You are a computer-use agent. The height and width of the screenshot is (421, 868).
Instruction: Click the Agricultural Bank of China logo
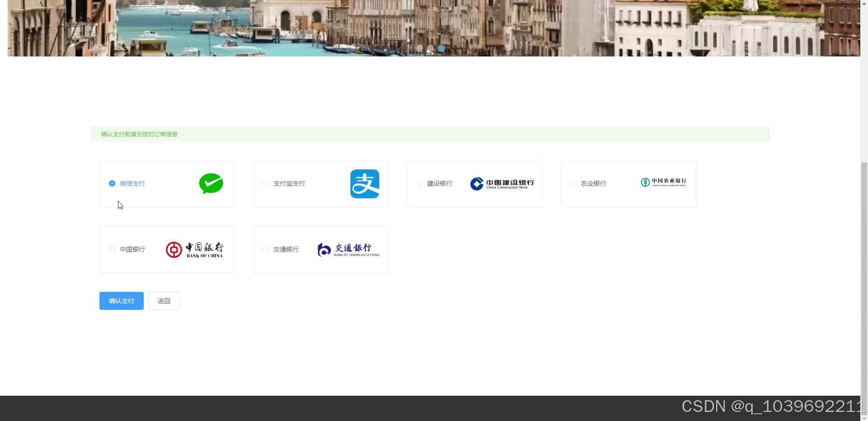[x=664, y=182]
